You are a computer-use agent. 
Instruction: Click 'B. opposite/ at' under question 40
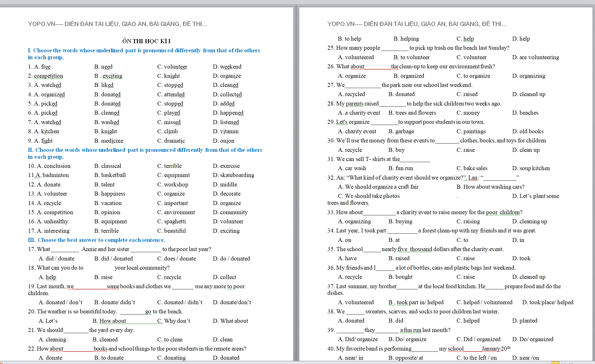click(x=405, y=358)
